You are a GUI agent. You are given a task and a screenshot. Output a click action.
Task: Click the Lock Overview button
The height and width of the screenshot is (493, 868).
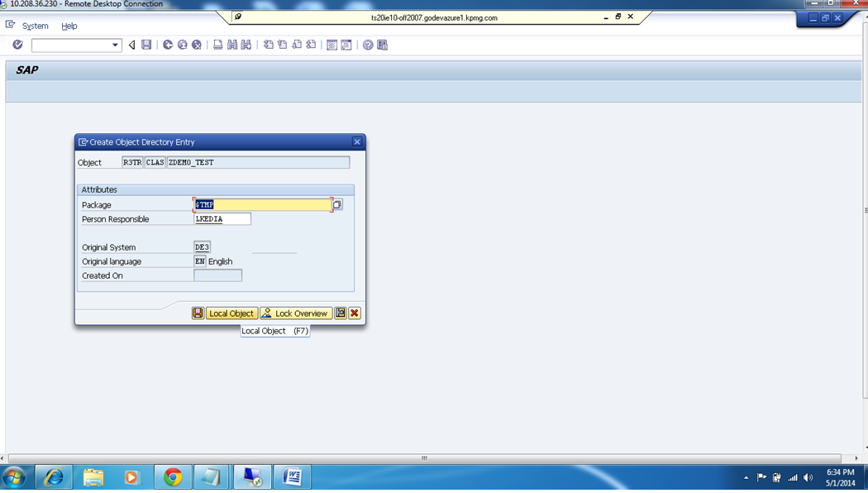click(x=295, y=313)
